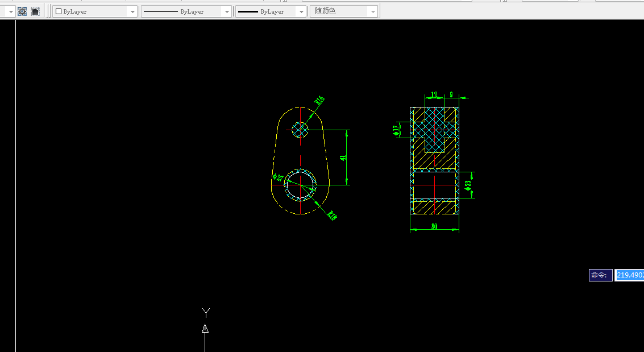Screen dimensions: 644x352
Task: Open the color control ByLayer dropdown
Action: tap(95, 11)
